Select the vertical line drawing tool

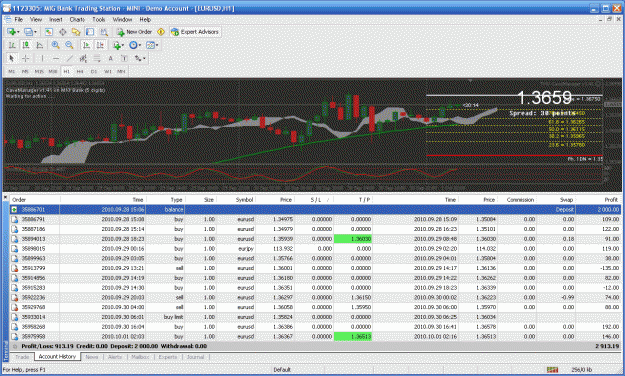(42, 58)
